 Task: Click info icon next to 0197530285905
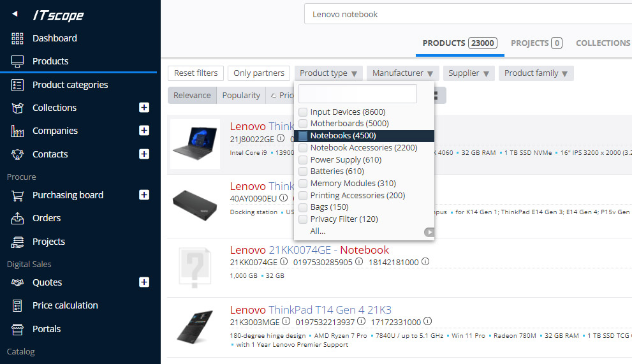[358, 261]
